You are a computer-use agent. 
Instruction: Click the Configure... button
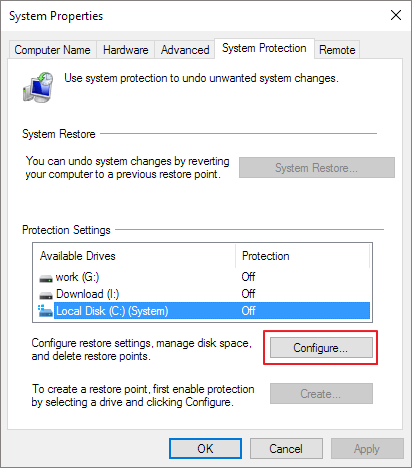click(x=321, y=348)
